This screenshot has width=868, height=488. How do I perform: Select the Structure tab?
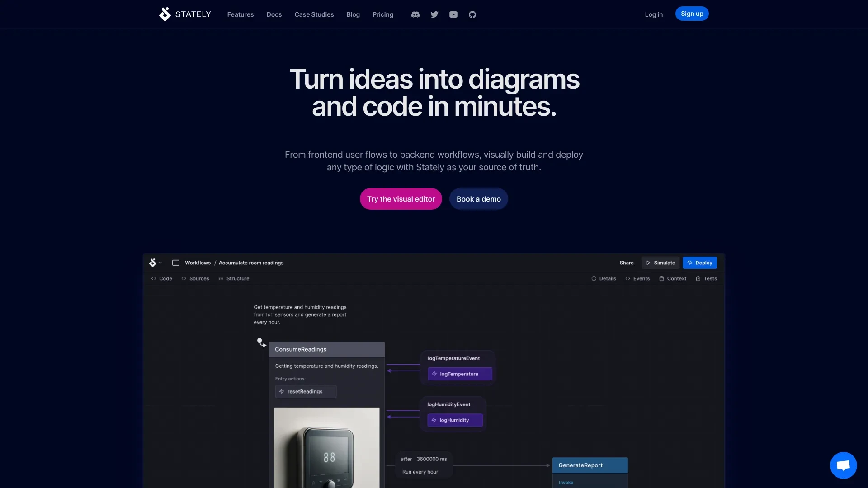[234, 278]
